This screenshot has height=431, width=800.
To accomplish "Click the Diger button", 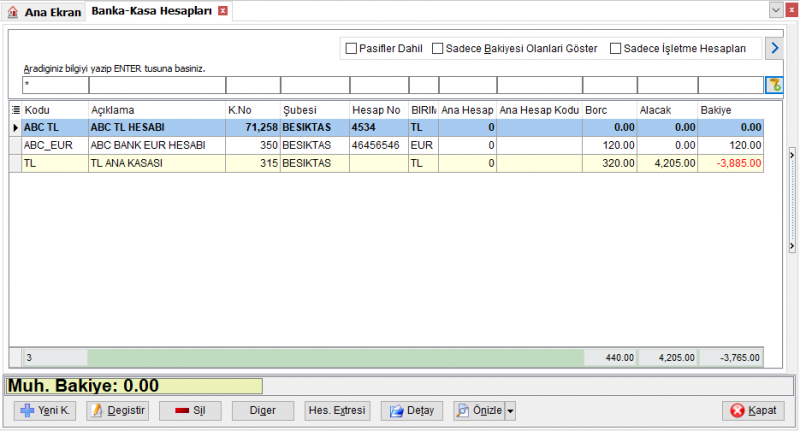I will [263, 410].
